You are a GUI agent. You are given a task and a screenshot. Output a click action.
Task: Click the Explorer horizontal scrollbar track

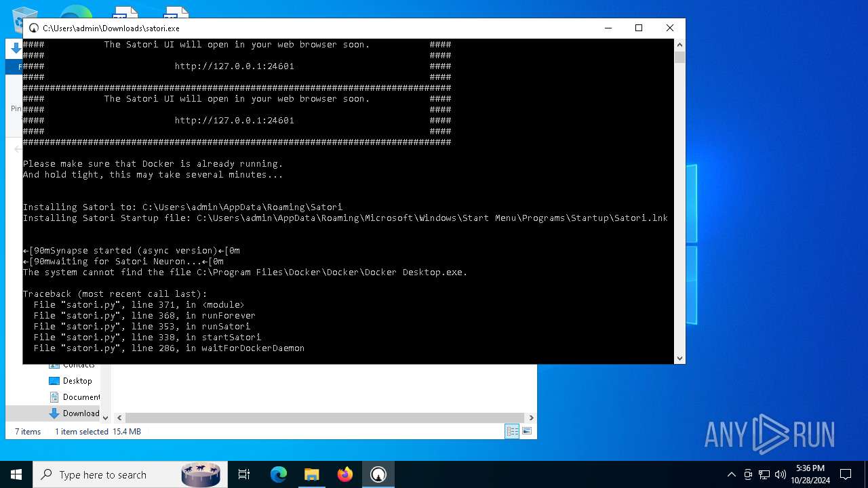click(x=325, y=418)
